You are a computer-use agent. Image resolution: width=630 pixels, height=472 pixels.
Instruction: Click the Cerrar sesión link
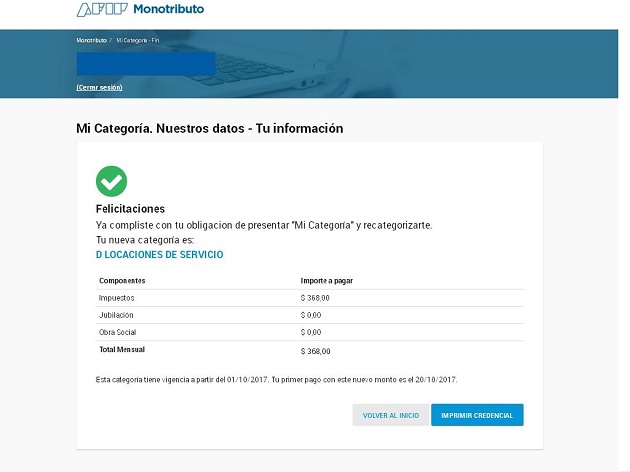click(99, 88)
